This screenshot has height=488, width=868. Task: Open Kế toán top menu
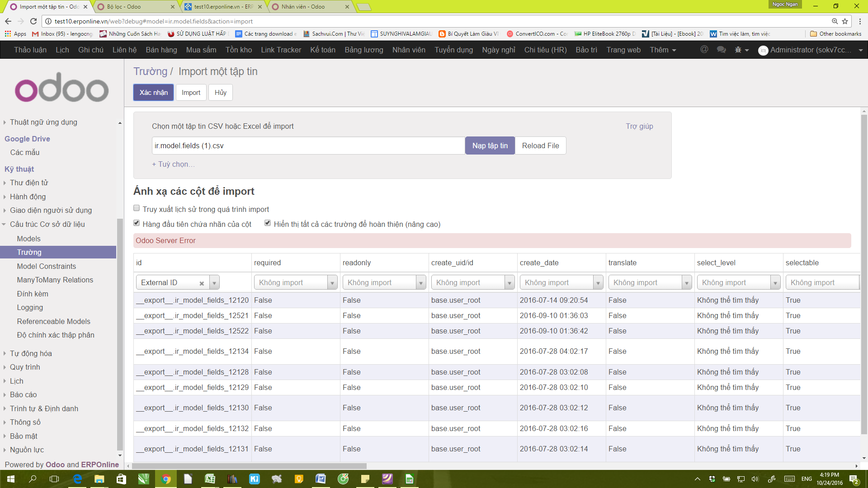pos(323,50)
